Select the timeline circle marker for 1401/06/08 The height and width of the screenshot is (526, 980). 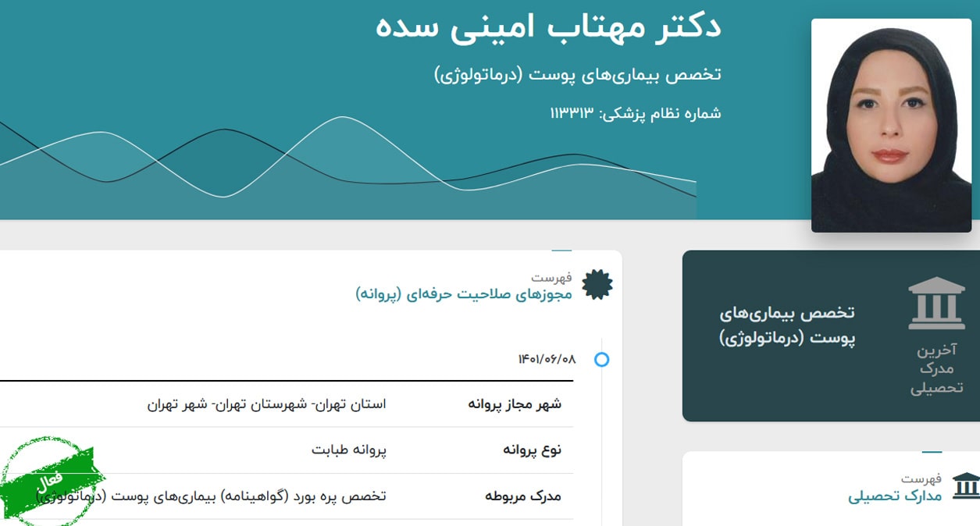(601, 360)
